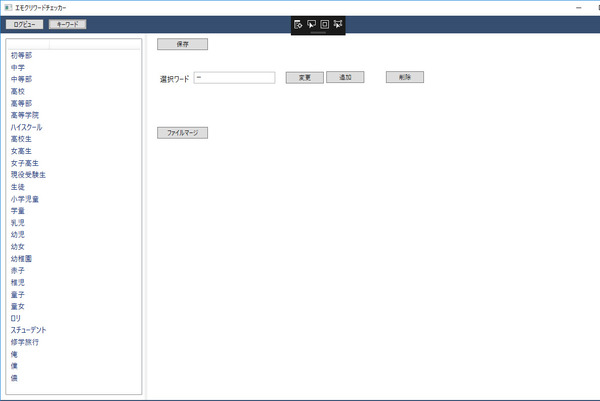600x401 pixels.
Task: Select the 学童 list entry
Action: [18, 211]
